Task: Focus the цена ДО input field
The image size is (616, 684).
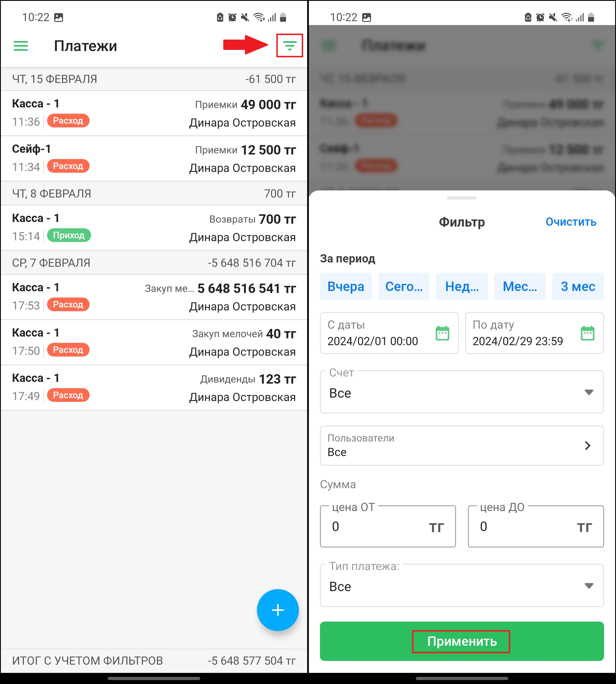Action: [536, 526]
